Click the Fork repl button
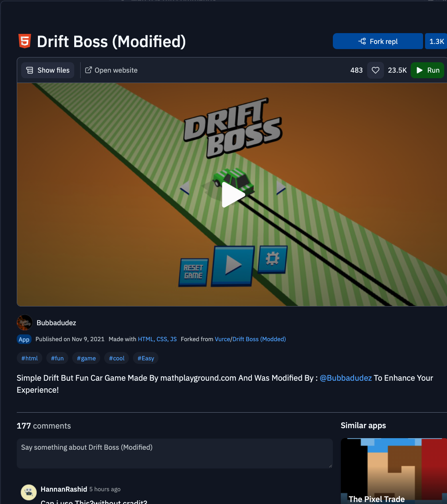 [378, 41]
